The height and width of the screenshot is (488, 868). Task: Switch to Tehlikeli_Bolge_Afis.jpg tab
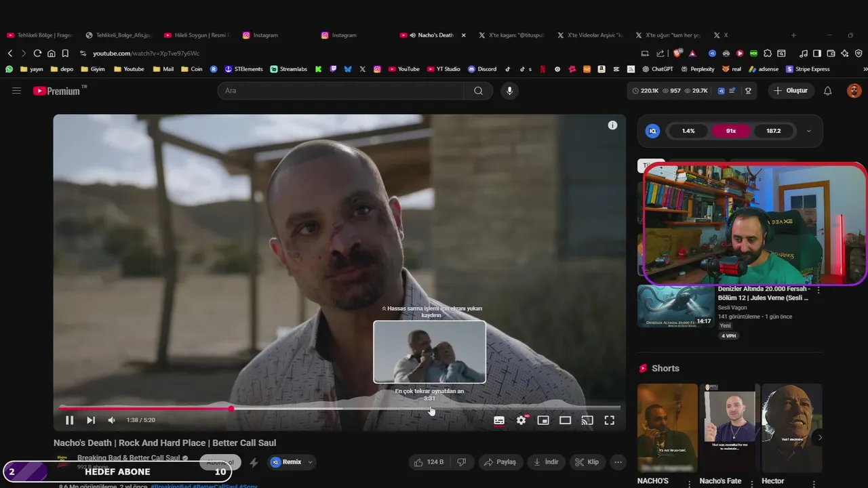coord(118,35)
